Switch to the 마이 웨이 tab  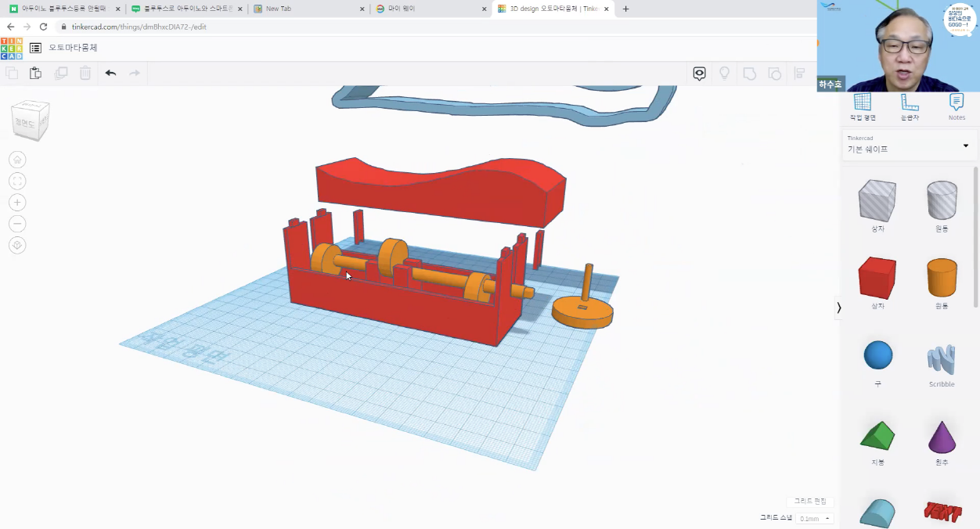431,9
